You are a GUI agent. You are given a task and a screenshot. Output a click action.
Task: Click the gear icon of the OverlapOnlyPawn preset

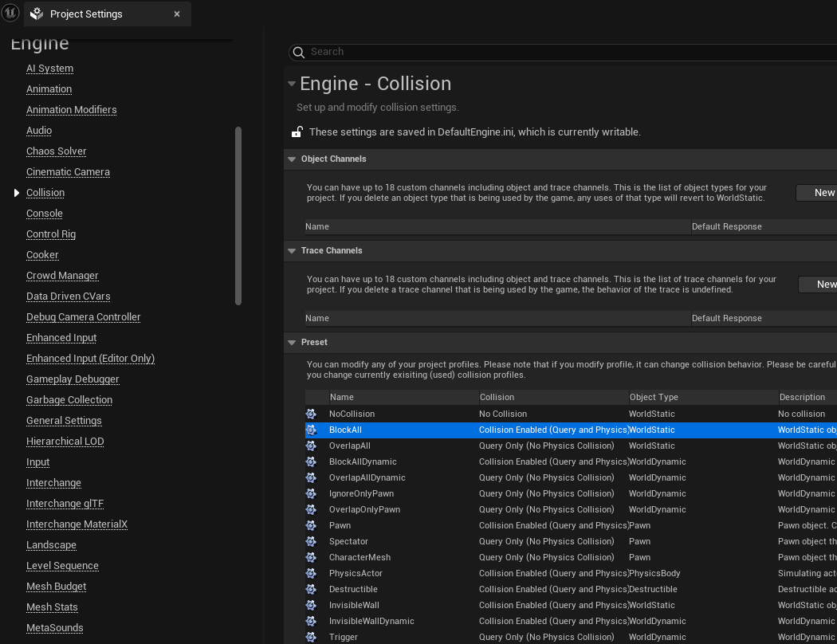tap(311, 509)
